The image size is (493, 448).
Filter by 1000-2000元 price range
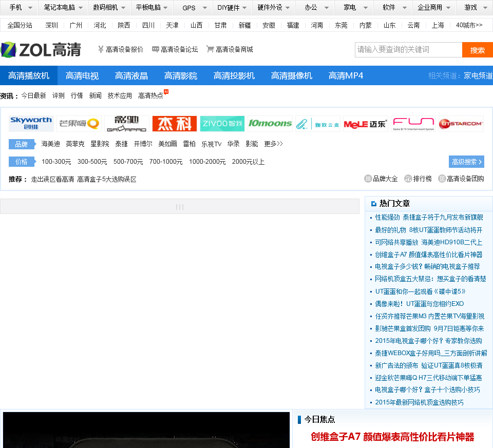pyautogui.click(x=207, y=162)
